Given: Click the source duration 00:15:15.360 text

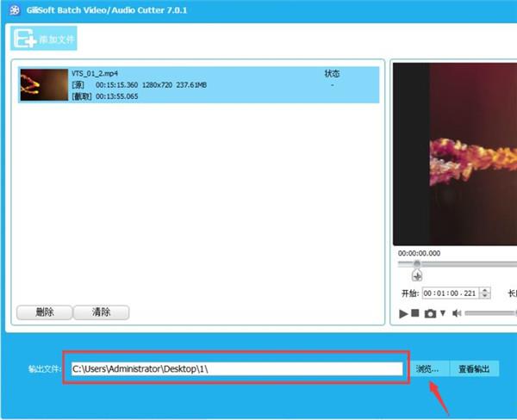Looking at the screenshot, I should click(x=116, y=85).
